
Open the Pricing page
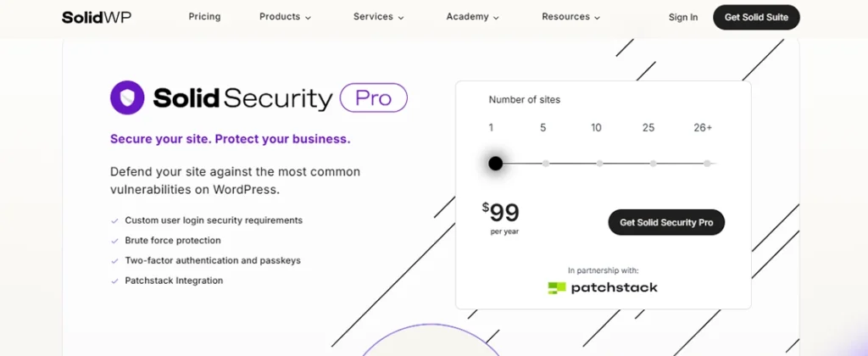204,17
